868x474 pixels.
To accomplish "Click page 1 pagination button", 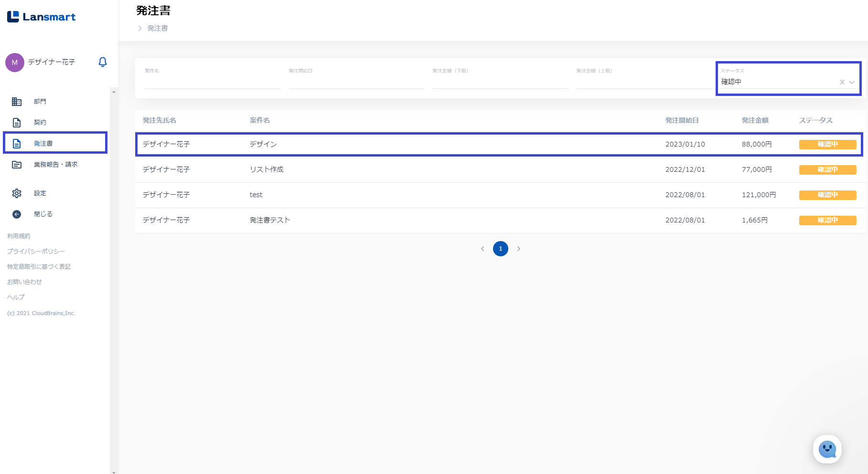I will tap(500, 249).
